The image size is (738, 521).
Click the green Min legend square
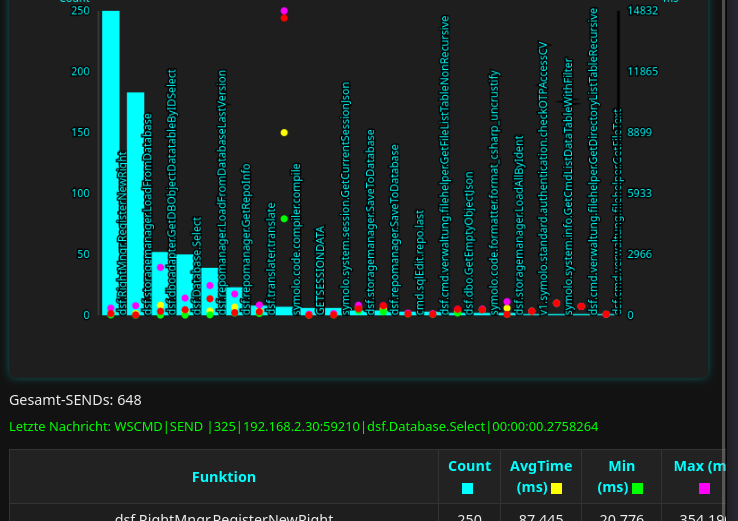click(637, 488)
